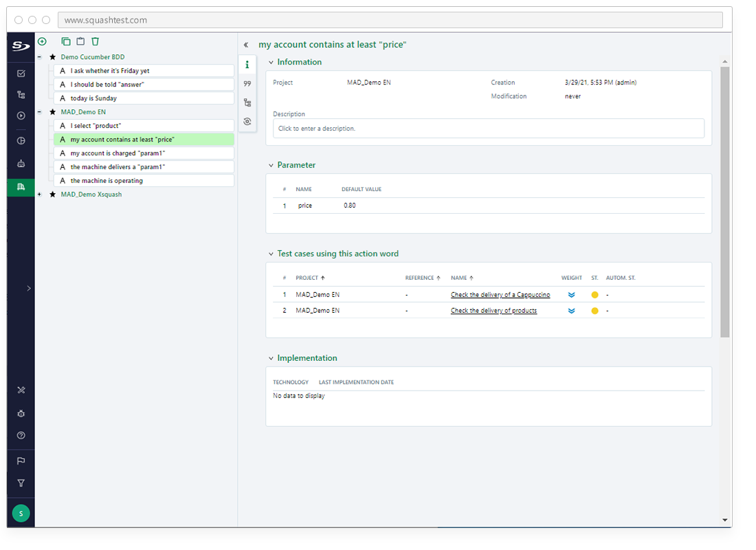Select 'I select "product"' action word

(x=144, y=126)
